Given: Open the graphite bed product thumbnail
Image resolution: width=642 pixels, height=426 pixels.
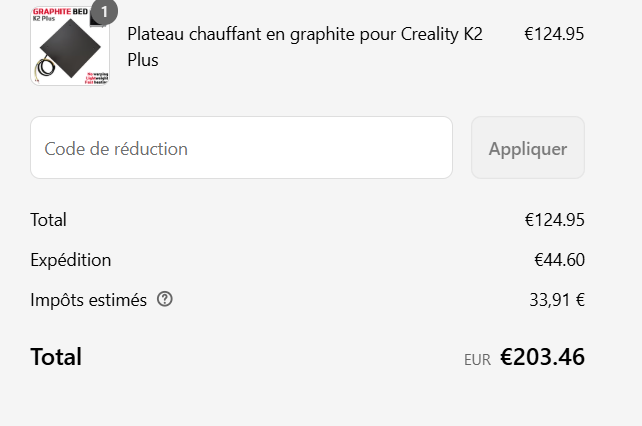Looking at the screenshot, I should tap(70, 46).
